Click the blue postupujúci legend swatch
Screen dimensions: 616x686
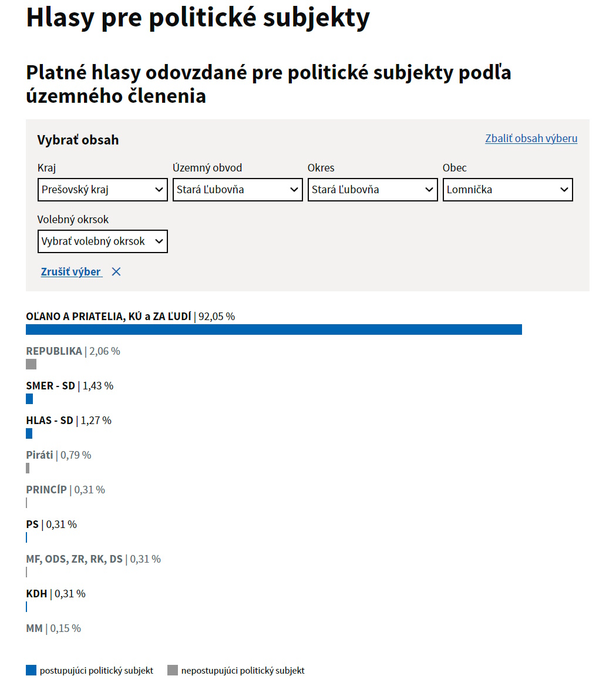pyautogui.click(x=31, y=670)
